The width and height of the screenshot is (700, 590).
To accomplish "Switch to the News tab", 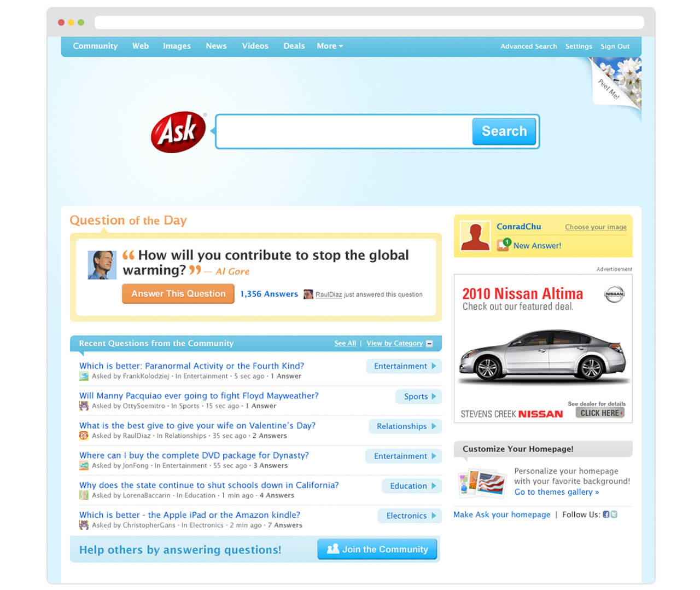I will (216, 46).
